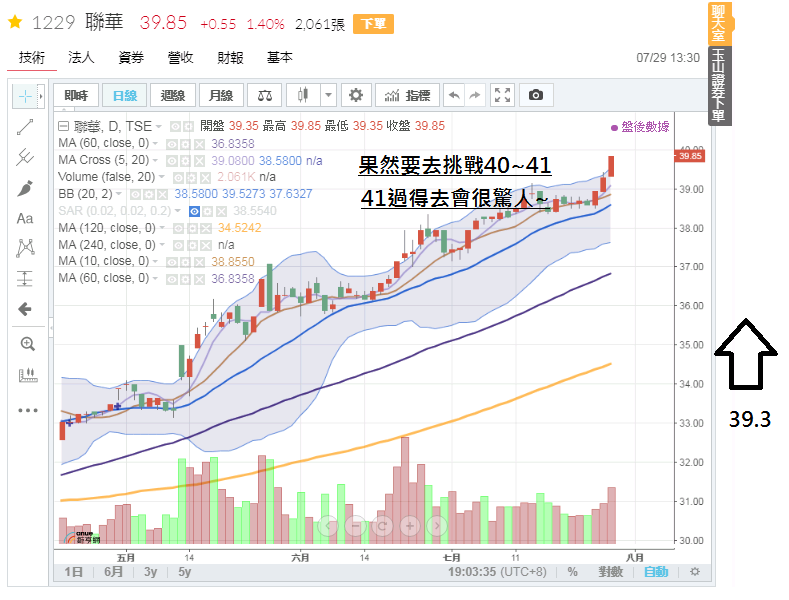Screen dimensions: 789x600
Task: Open the settings gear for MA (120, close, 0)
Action: (193, 229)
